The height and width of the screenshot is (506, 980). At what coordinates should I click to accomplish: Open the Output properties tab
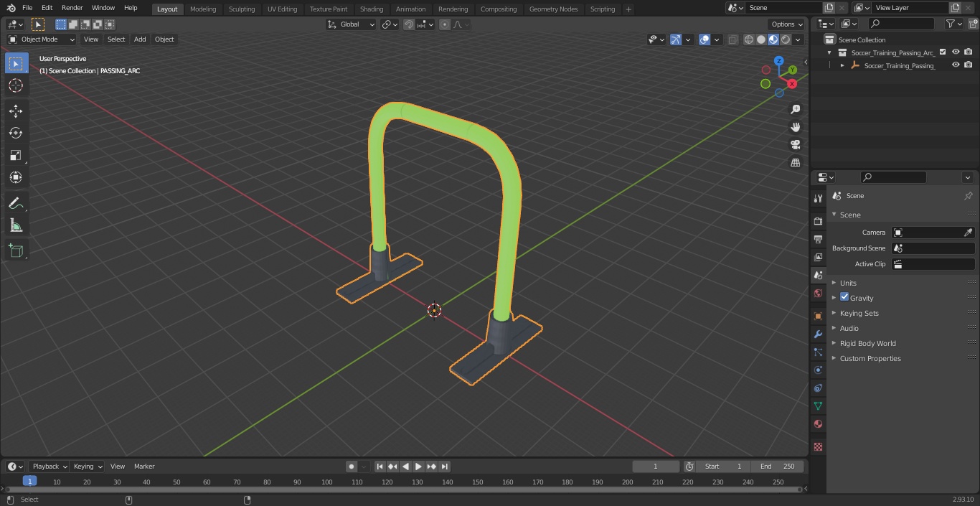[x=818, y=239]
